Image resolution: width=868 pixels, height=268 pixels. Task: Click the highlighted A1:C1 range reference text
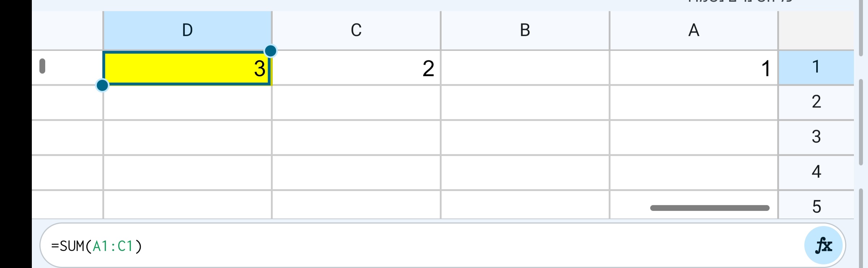pyautogui.click(x=113, y=246)
